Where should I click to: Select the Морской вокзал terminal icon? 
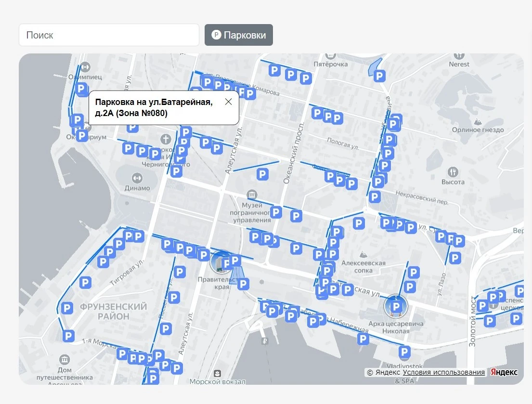pos(218,373)
